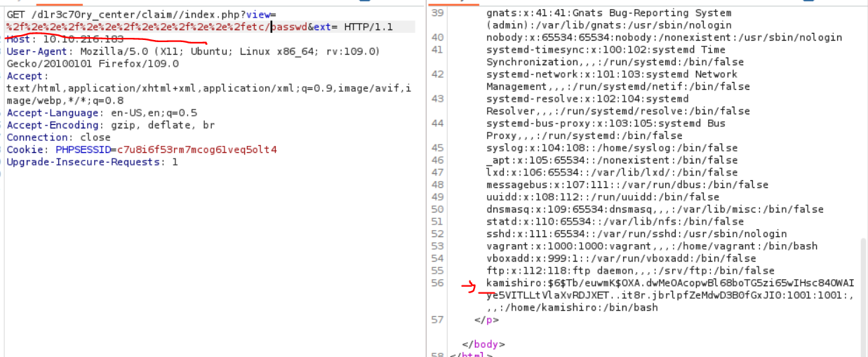Click the systemd-bus-proxy:x:103:105 response line
Screen dimensions: 868x357
point(606,123)
